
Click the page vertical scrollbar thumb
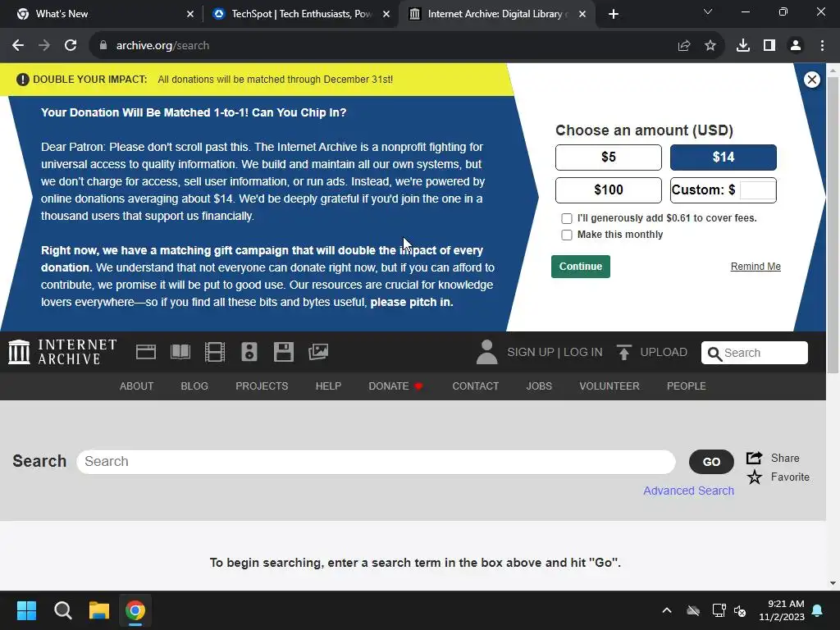tap(833, 225)
